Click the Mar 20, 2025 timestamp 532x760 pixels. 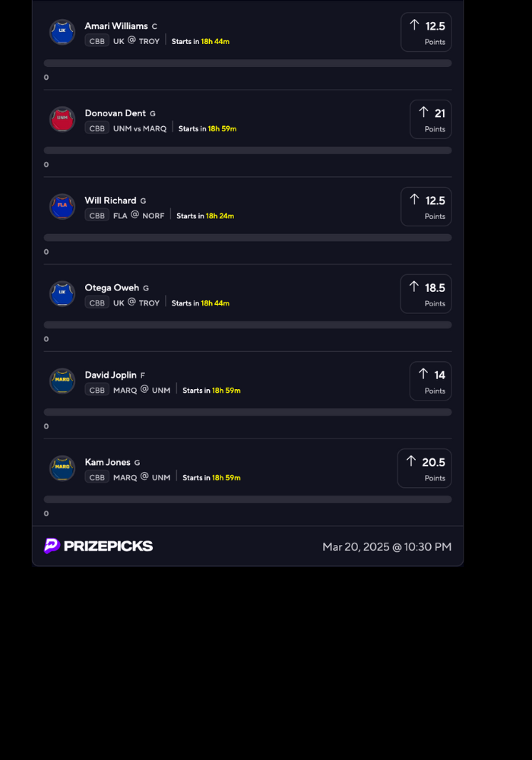[x=387, y=547]
